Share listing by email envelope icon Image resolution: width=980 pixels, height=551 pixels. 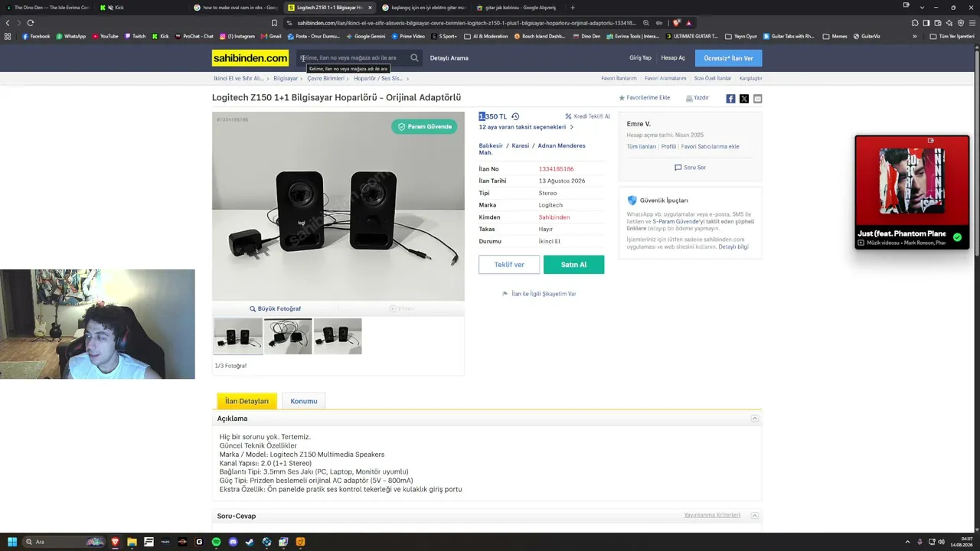click(x=758, y=99)
